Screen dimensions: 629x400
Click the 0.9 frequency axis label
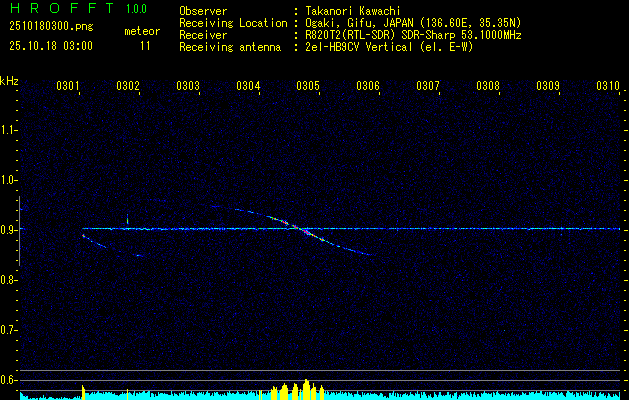click(8, 230)
